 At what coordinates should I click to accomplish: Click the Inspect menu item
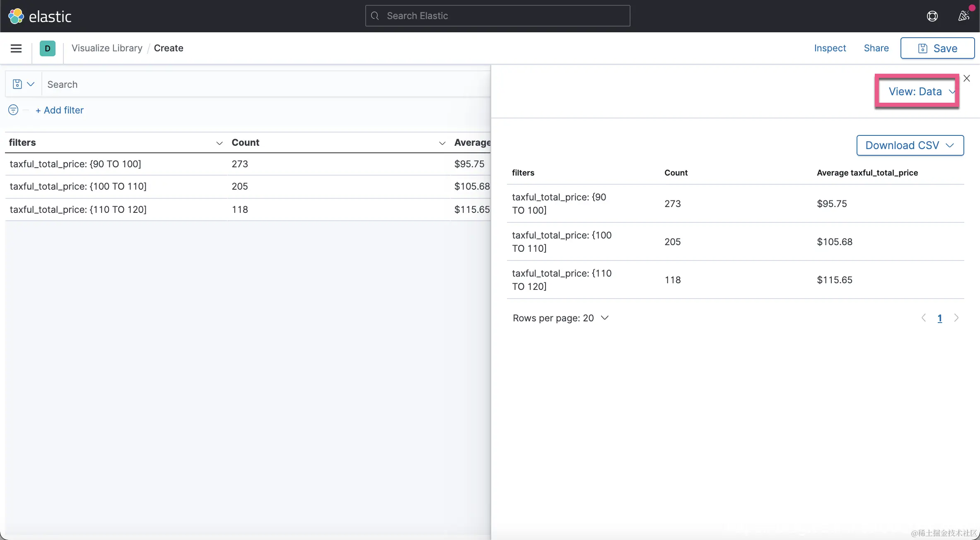(830, 48)
